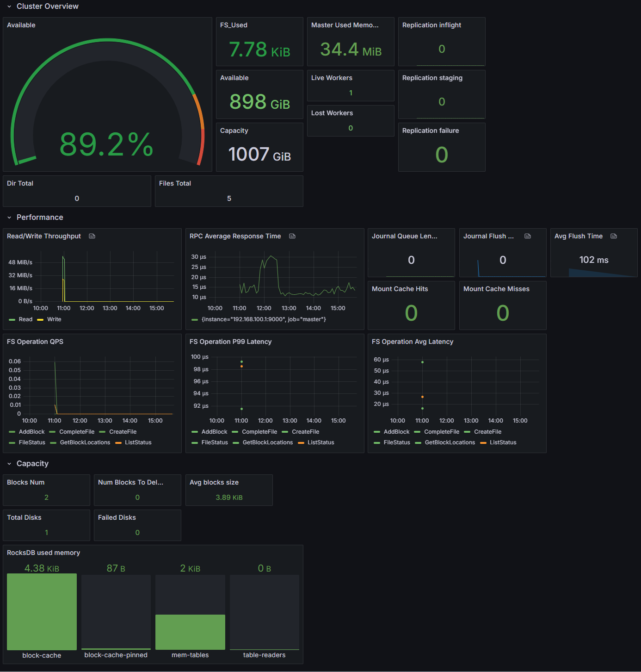This screenshot has height=672, width=641.
Task: Click the icon next to RPC Average Response Time
Action: coord(292,236)
